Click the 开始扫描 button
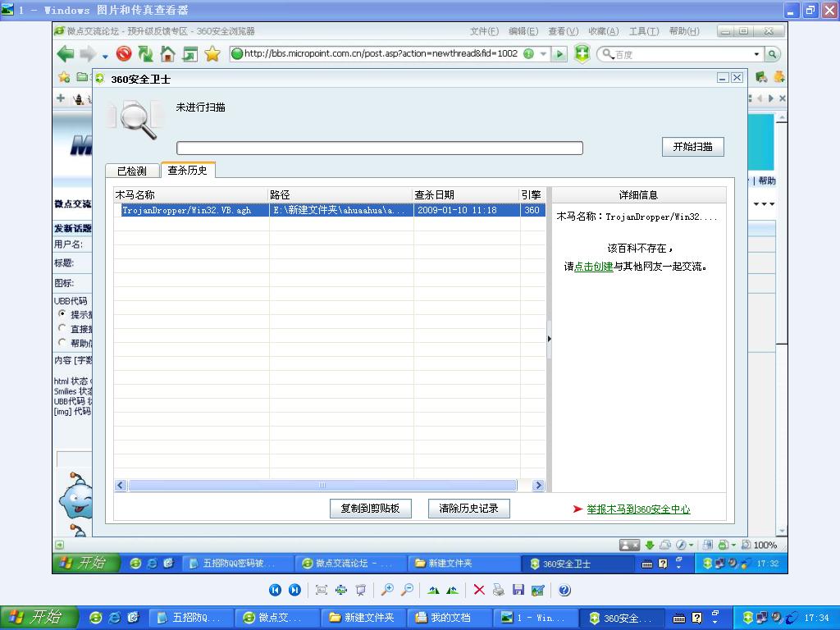The image size is (840, 630). [692, 146]
